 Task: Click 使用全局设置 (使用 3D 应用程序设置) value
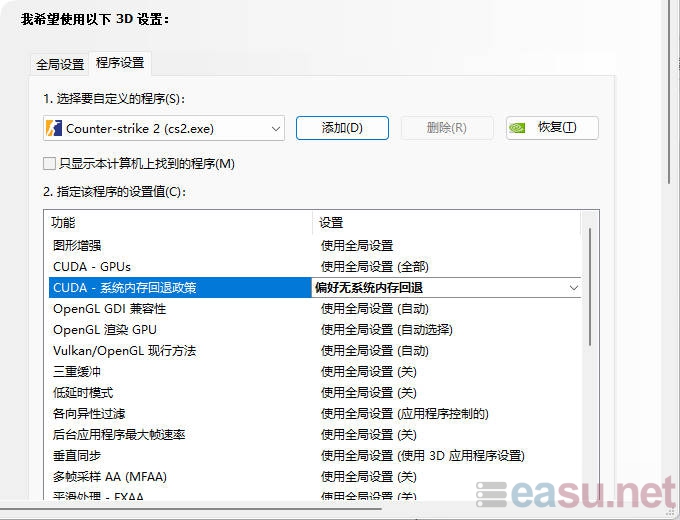423,455
